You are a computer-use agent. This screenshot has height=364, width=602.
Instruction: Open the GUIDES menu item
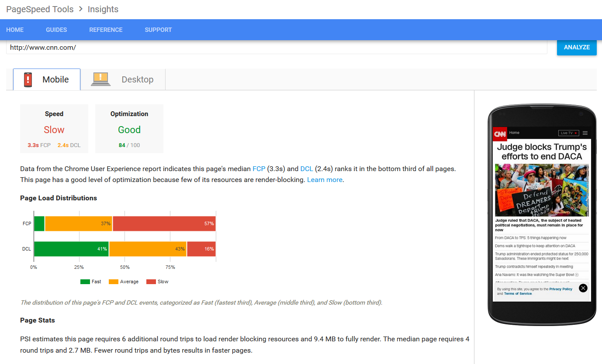(x=56, y=30)
